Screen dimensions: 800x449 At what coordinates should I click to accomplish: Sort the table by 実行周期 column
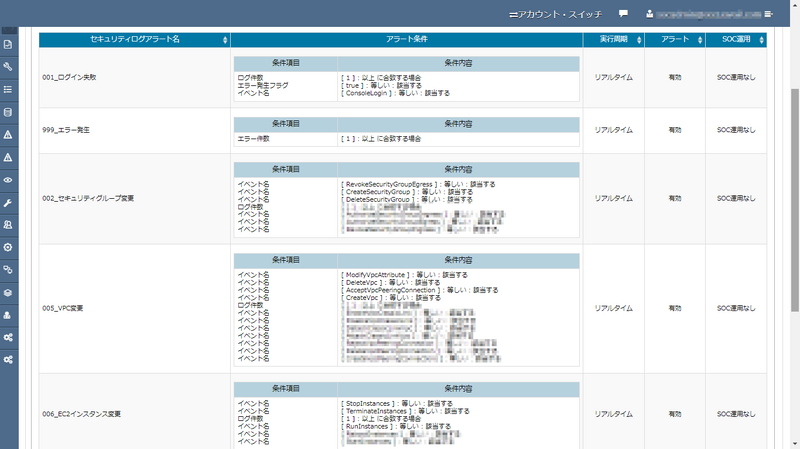pyautogui.click(x=613, y=39)
